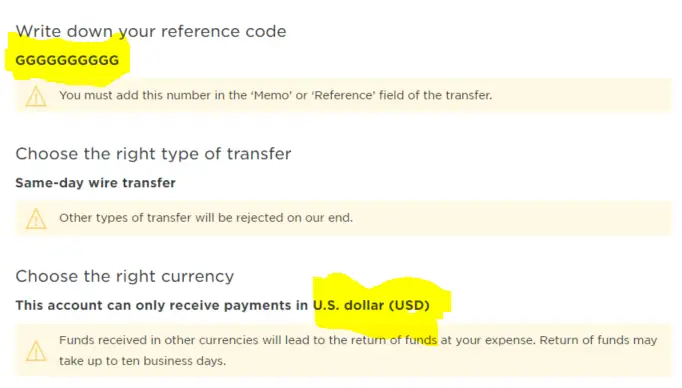Click the quoted 'Reference' word in the notice
The image size is (682, 388).
coord(343,95)
